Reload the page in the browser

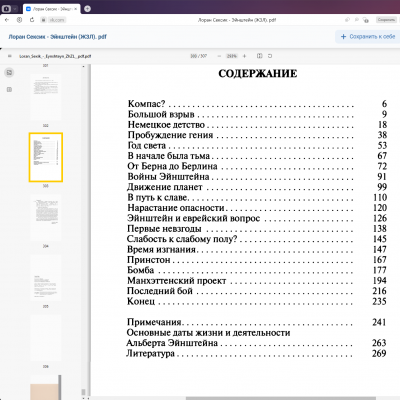pyautogui.click(x=32, y=20)
